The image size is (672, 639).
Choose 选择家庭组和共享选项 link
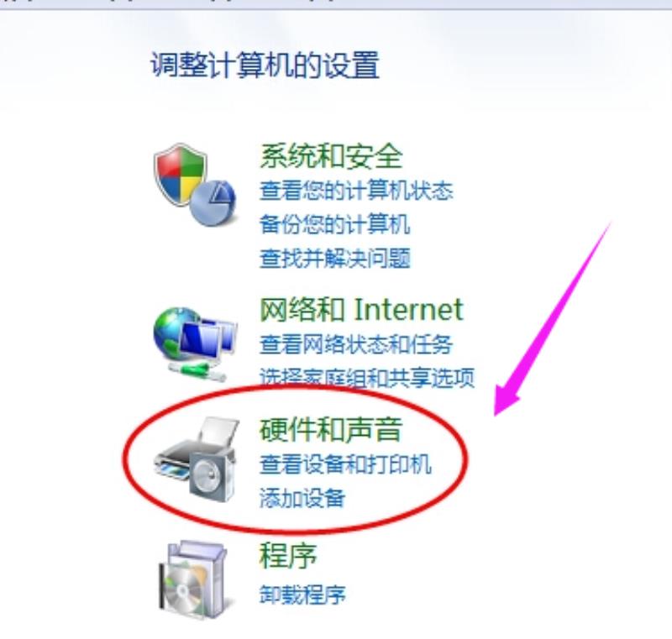(367, 378)
